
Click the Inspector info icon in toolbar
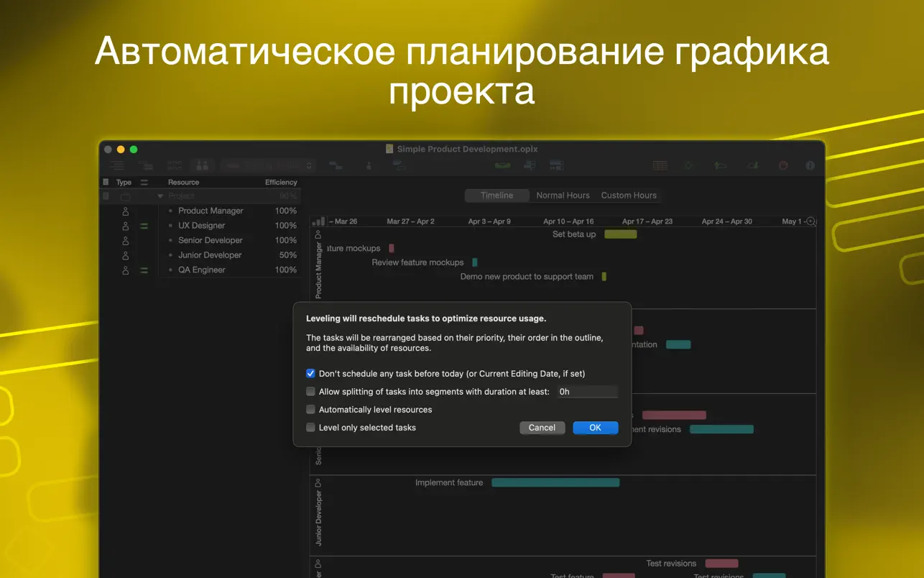point(810,165)
